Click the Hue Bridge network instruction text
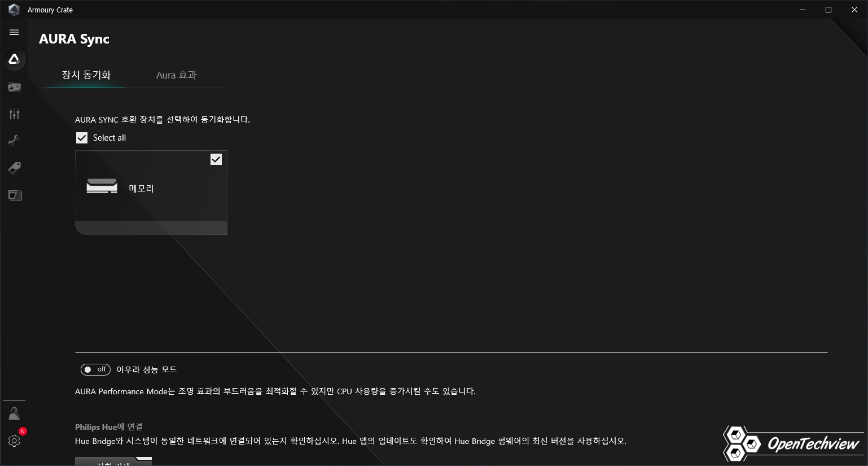This screenshot has height=466, width=868. point(350,441)
